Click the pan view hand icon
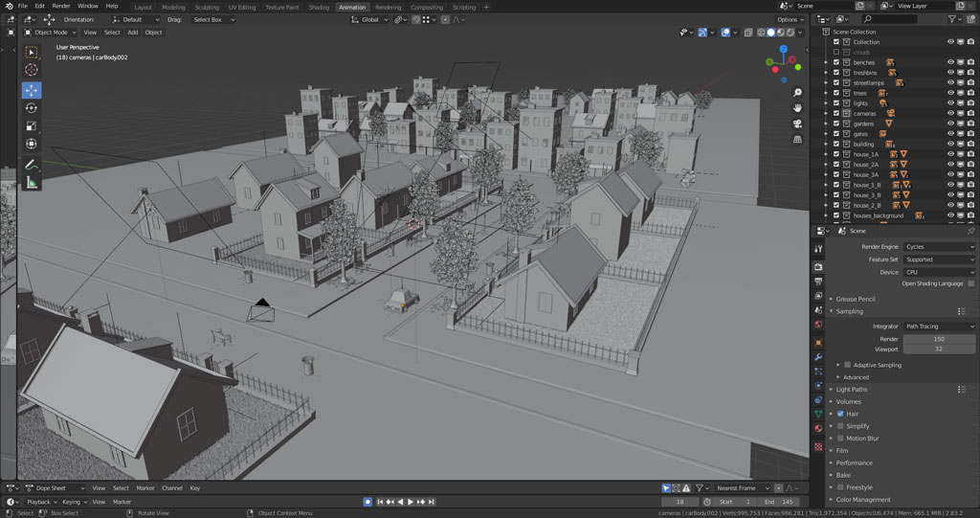Image resolution: width=980 pixels, height=518 pixels. [x=797, y=107]
